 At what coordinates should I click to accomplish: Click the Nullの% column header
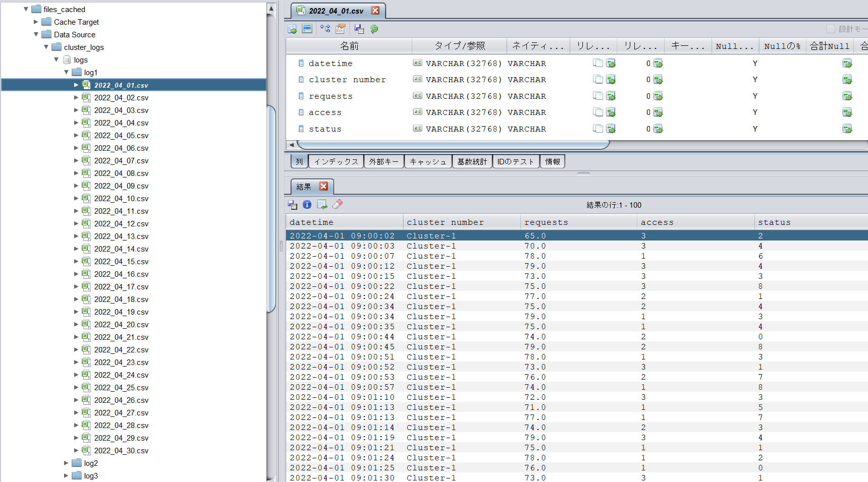point(783,46)
